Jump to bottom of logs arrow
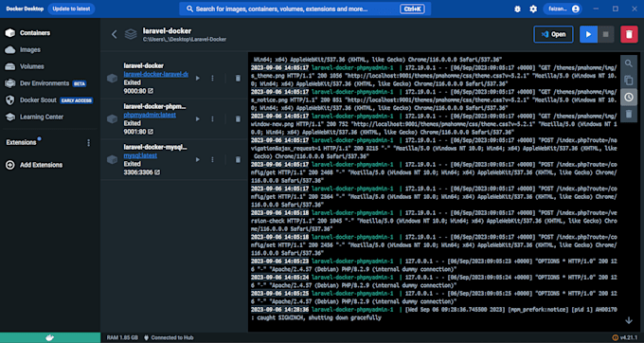The width and height of the screenshot is (644, 343). coord(629,320)
